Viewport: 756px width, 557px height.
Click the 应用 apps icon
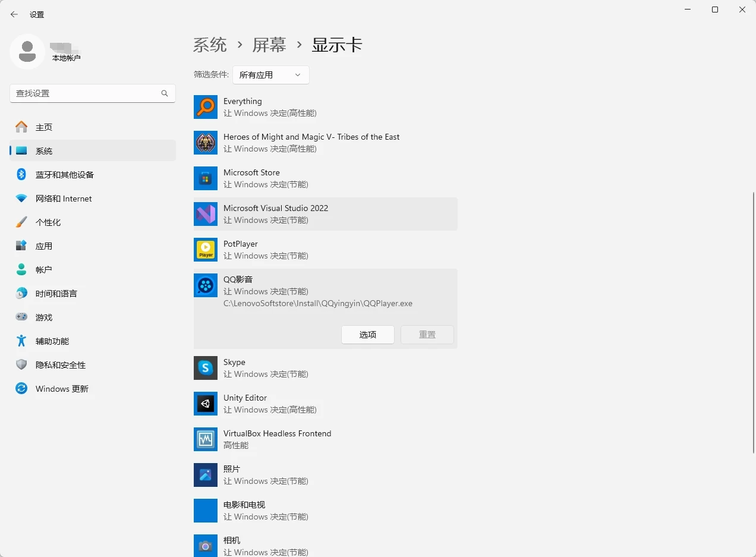click(x=21, y=246)
